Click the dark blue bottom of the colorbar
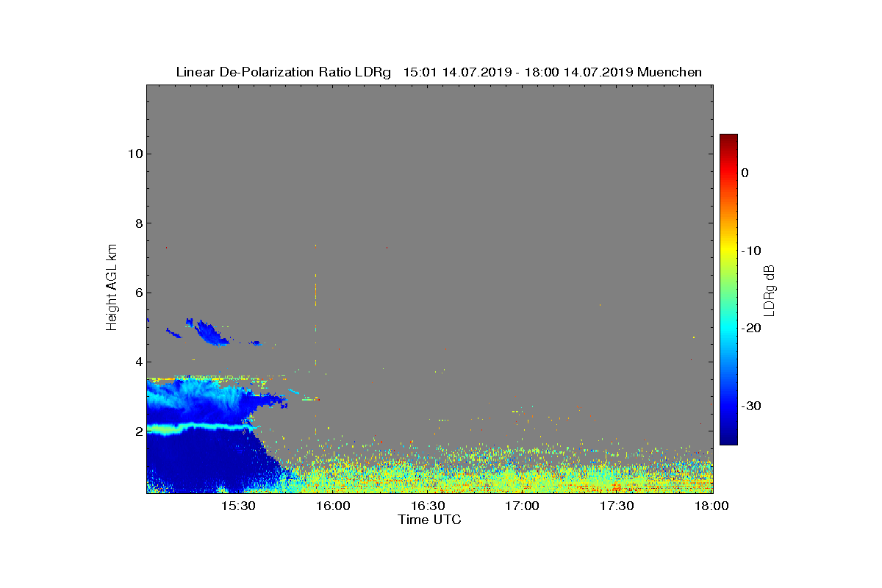 728,437
